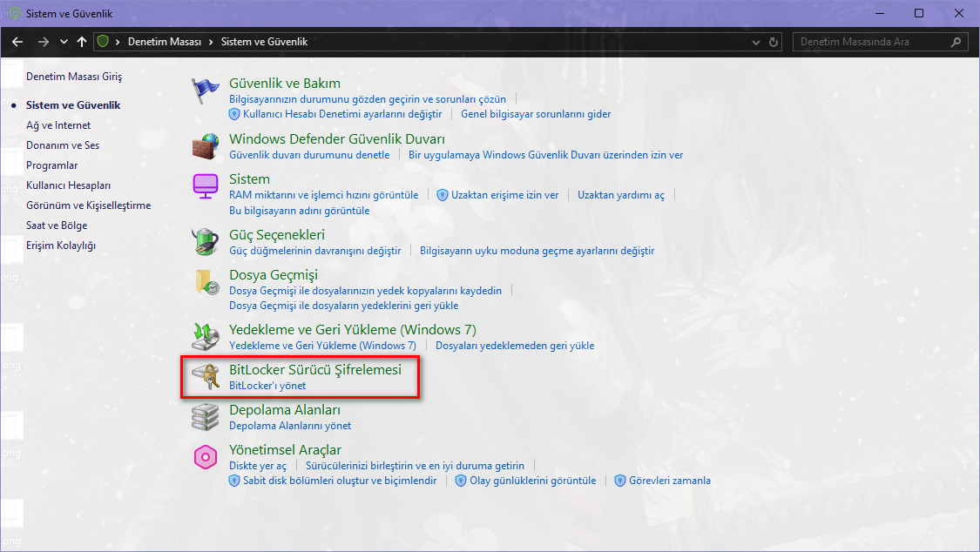Click Dosya Geçmişi yedek kopyalarını kaydedin link
The width and height of the screenshot is (980, 552).
click(365, 290)
